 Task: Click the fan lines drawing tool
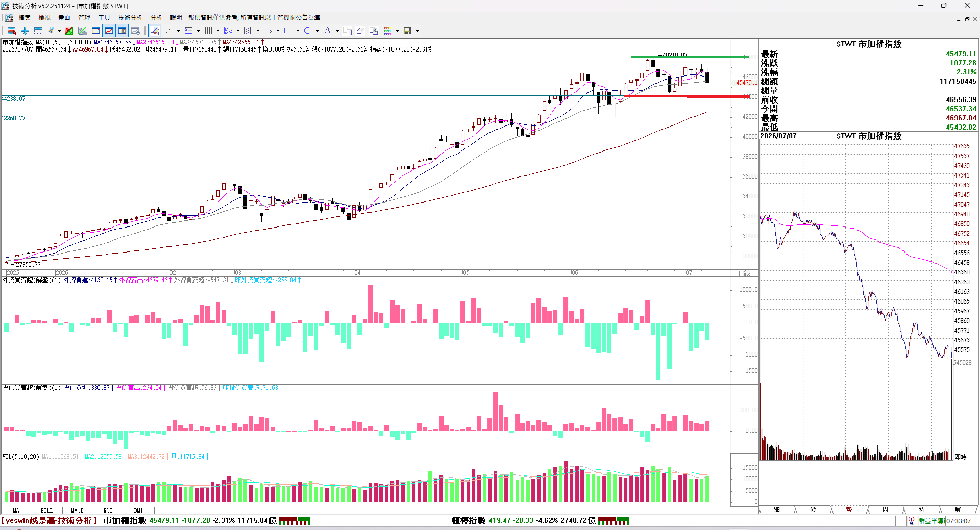pos(228,31)
